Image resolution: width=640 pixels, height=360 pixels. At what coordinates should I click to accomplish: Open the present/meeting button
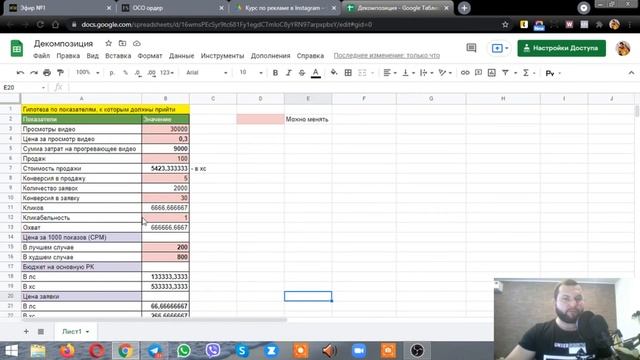coord(500,48)
